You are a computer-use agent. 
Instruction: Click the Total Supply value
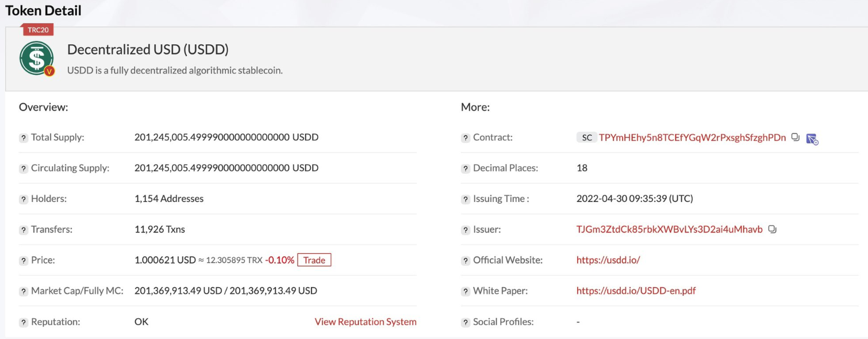[226, 138]
